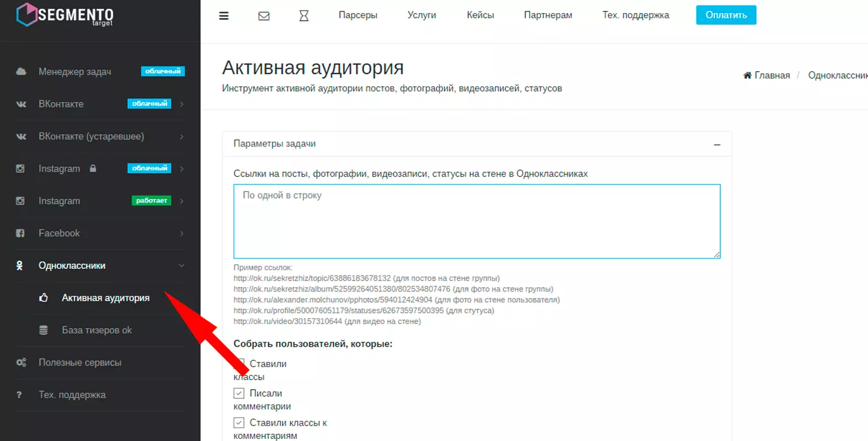This screenshot has width=868, height=441.
Task: Click the Facebook icon in sidebar
Action: click(20, 233)
